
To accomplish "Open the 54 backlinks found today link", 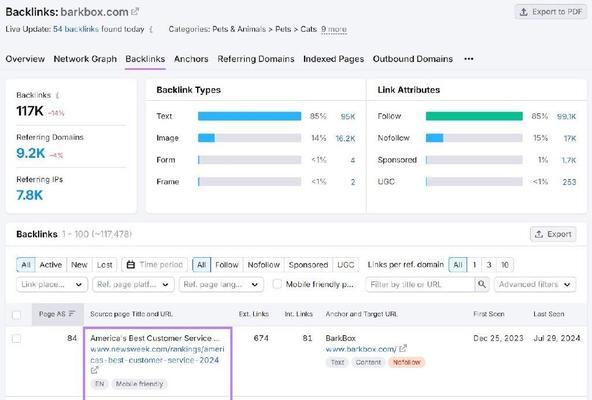I will (x=76, y=29).
